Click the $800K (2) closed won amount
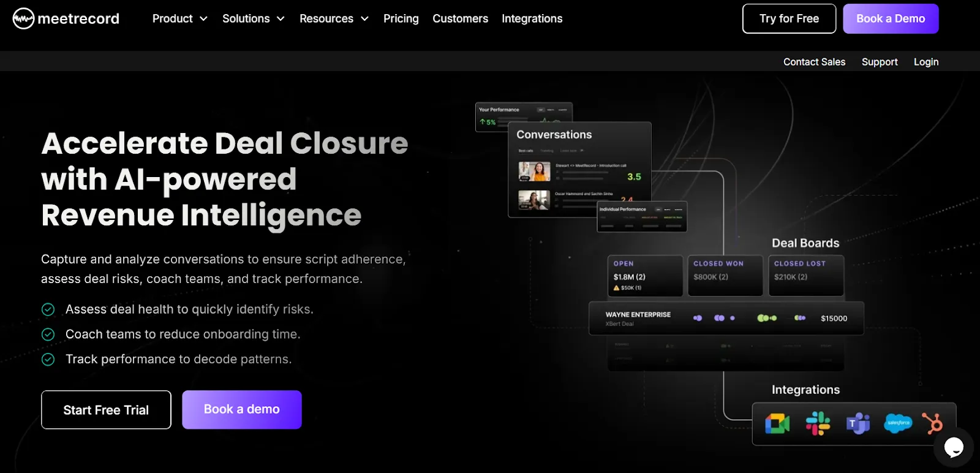 tap(711, 277)
